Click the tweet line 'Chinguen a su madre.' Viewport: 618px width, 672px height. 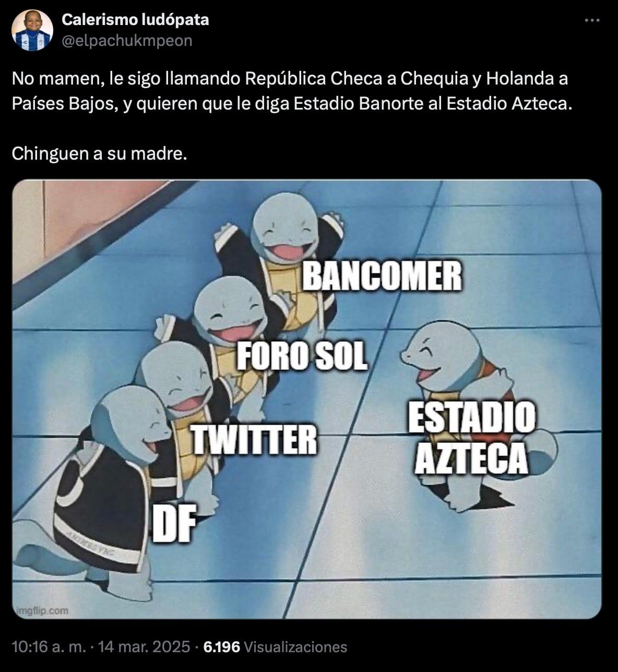(99, 153)
